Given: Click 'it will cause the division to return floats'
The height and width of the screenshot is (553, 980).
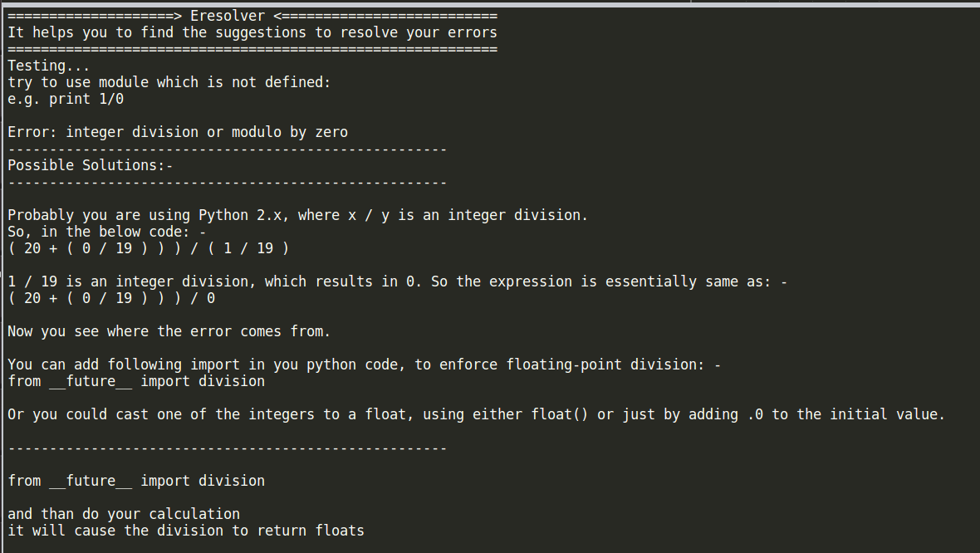Looking at the screenshot, I should coord(186,531).
